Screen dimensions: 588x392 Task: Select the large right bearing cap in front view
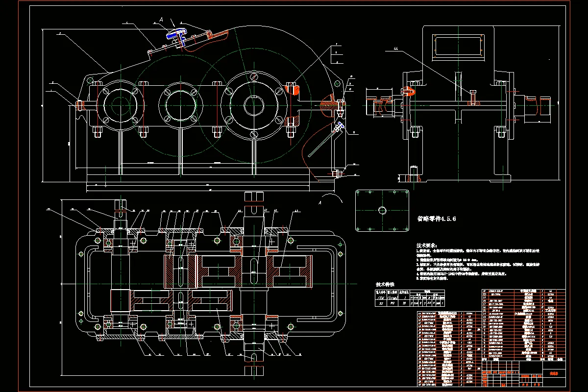[253, 105]
